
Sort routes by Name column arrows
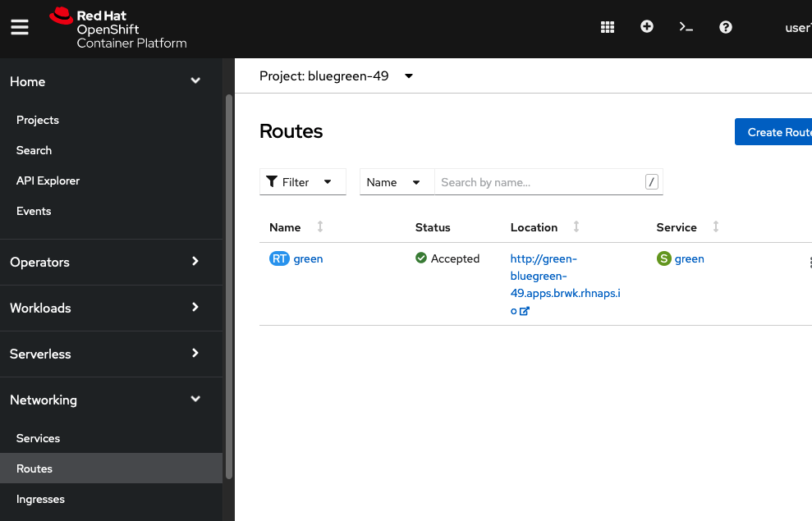(320, 227)
